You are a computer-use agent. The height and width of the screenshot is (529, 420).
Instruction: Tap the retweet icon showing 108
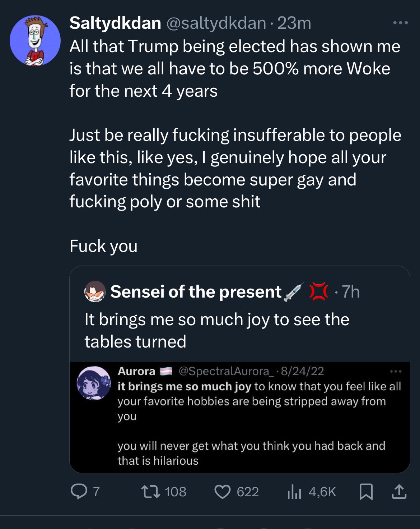[150, 492]
